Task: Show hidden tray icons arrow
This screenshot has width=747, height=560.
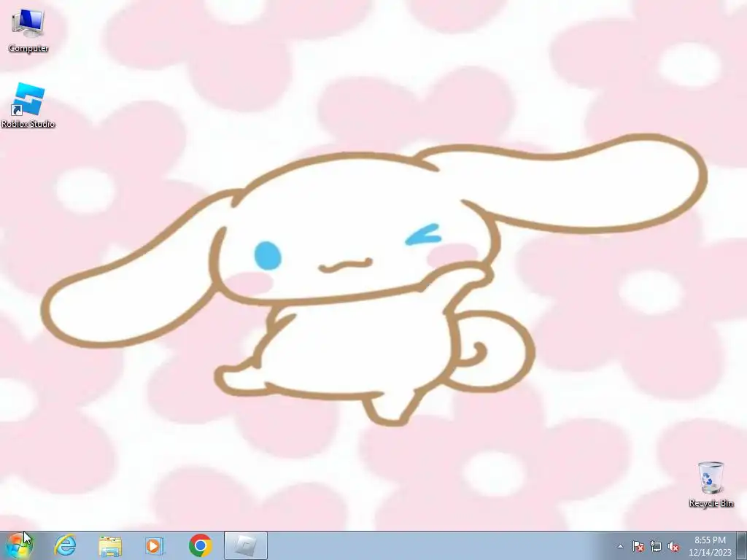Action: coord(620,546)
